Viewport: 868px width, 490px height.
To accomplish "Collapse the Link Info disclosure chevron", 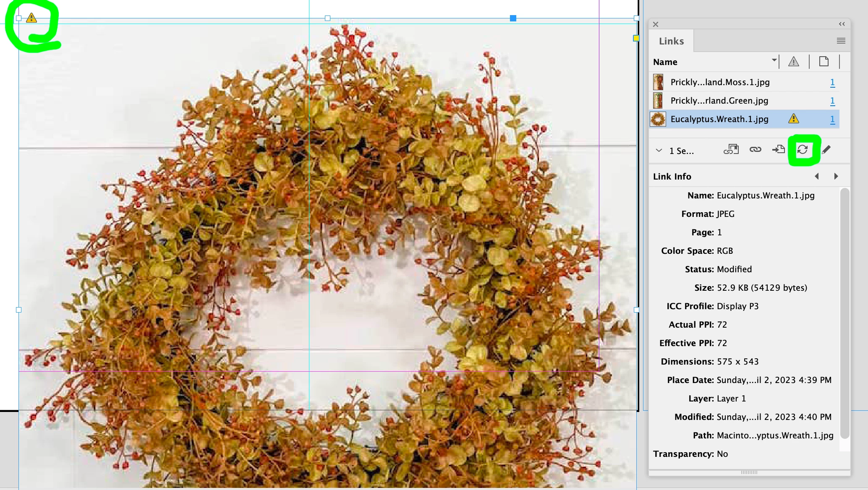I will 659,151.
